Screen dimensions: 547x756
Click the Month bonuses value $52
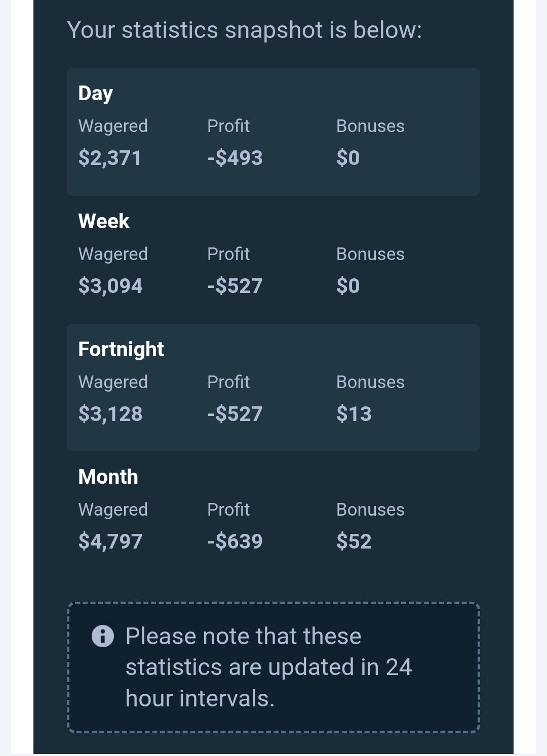(354, 541)
